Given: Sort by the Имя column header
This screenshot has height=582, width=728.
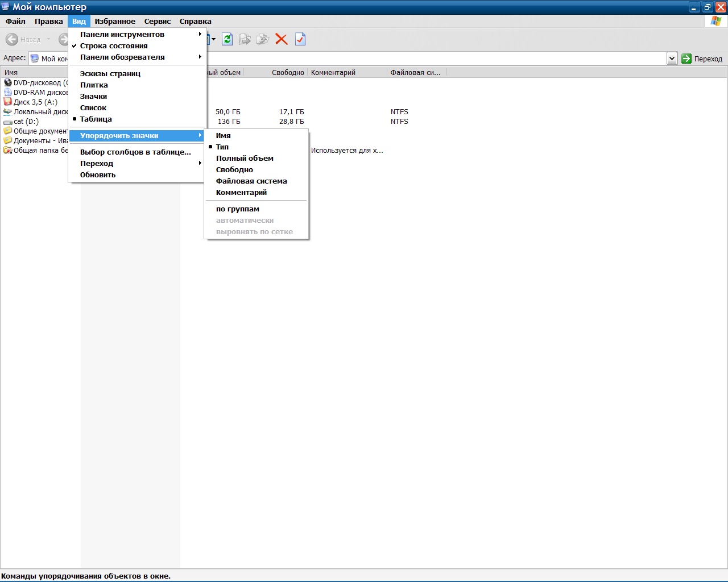Looking at the screenshot, I should (34, 72).
